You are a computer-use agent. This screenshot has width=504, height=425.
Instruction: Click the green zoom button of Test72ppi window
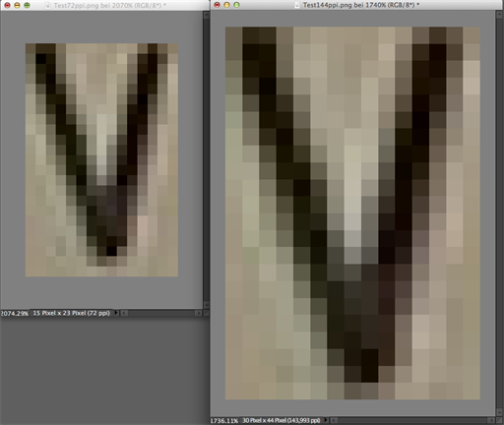(27, 5)
